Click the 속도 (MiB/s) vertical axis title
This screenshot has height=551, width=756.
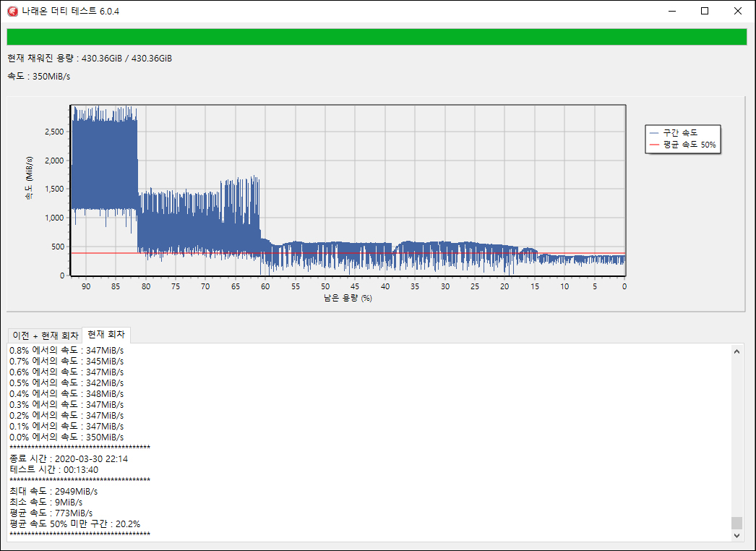pos(30,178)
